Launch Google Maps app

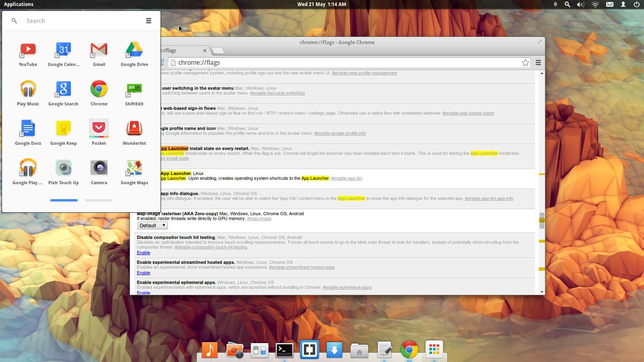tap(134, 173)
